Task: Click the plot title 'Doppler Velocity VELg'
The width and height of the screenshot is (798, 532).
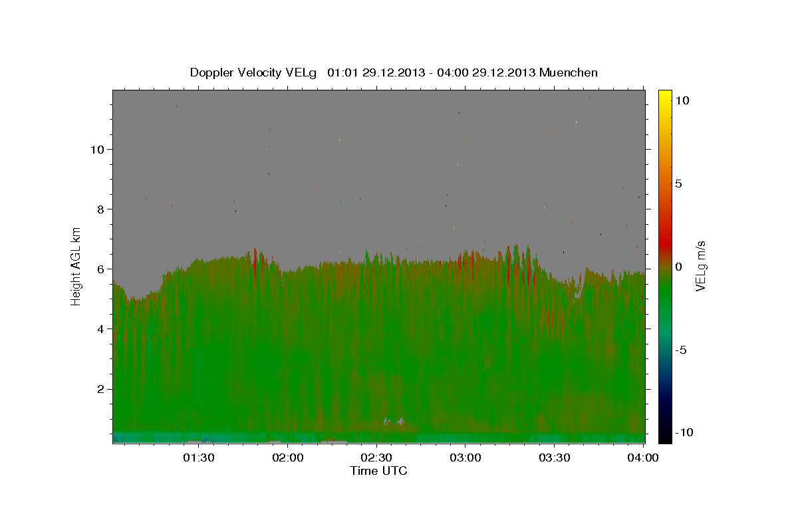Action: pos(252,72)
